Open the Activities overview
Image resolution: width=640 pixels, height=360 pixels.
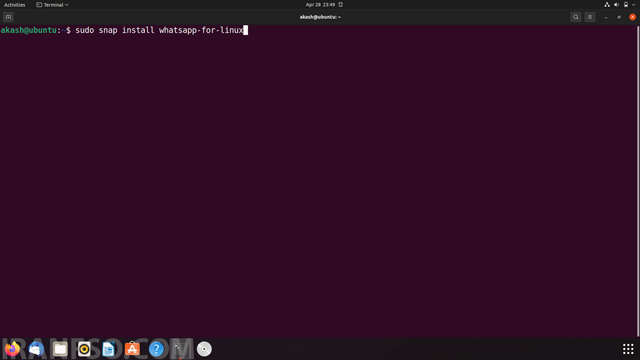click(15, 5)
